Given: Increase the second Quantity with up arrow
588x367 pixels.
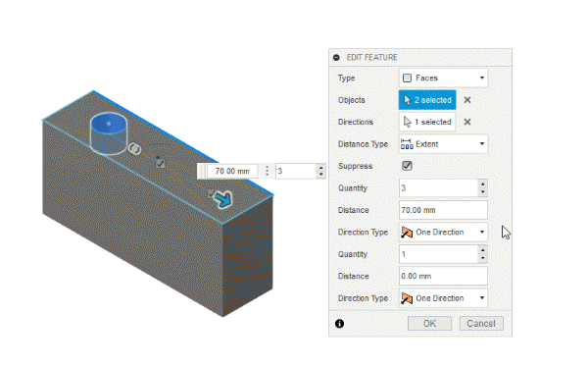Looking at the screenshot, I should [x=482, y=250].
